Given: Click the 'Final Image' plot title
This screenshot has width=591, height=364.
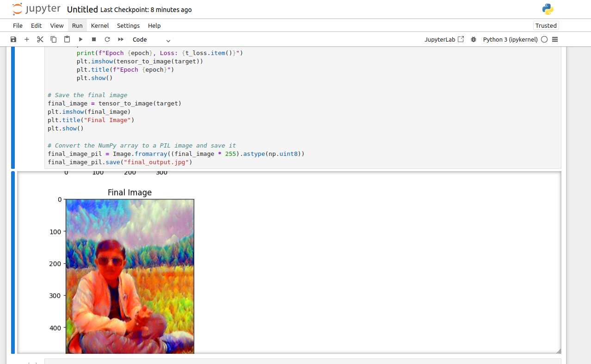Looking at the screenshot, I should click(129, 192).
